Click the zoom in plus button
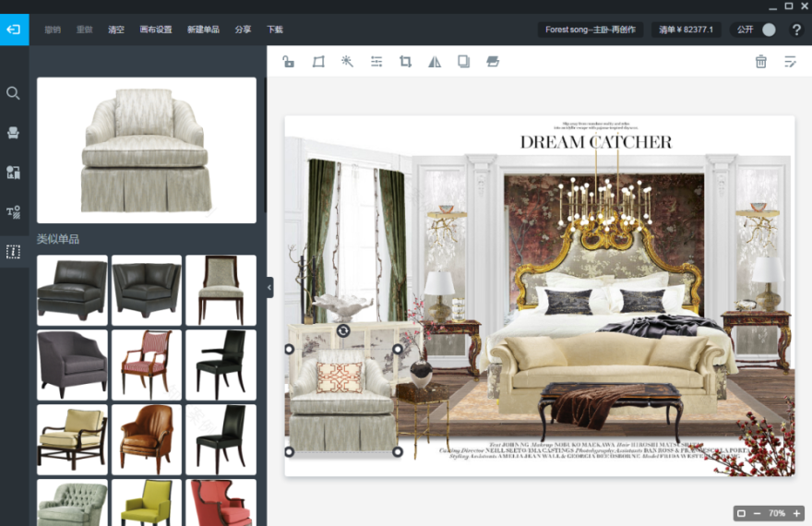Viewport: 812px width, 526px height. click(x=797, y=513)
